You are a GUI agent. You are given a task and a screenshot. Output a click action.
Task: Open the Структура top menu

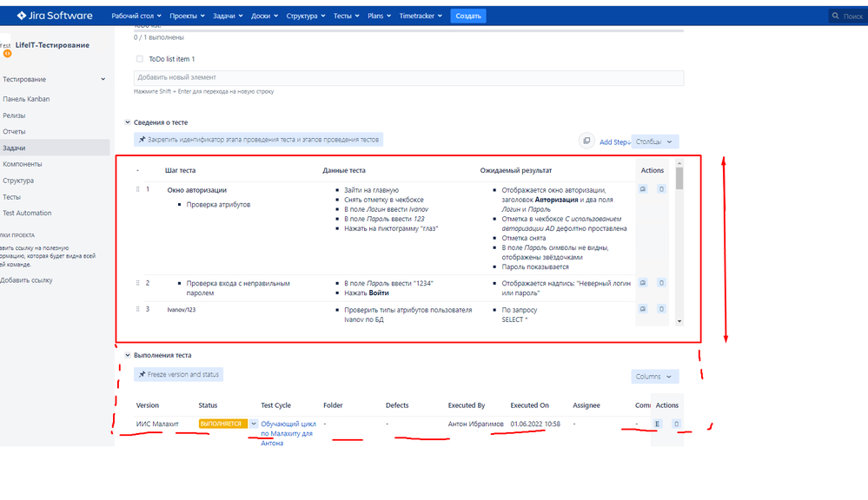(x=306, y=16)
